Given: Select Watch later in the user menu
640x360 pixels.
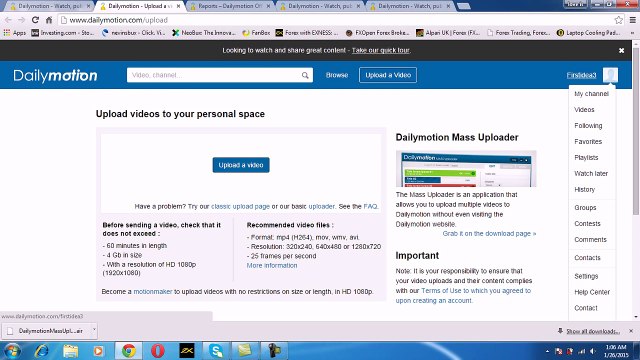Looking at the screenshot, I should [591, 173].
